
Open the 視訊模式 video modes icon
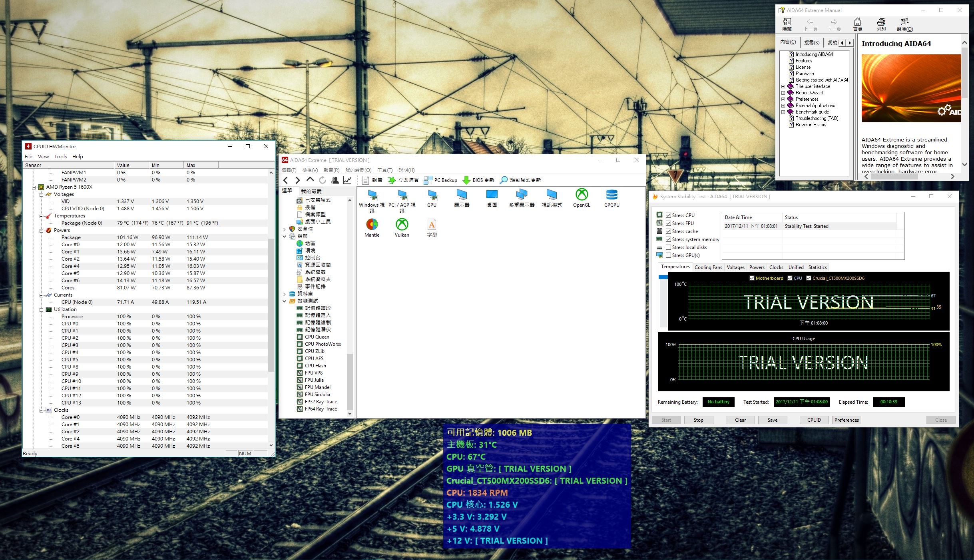coord(552,198)
